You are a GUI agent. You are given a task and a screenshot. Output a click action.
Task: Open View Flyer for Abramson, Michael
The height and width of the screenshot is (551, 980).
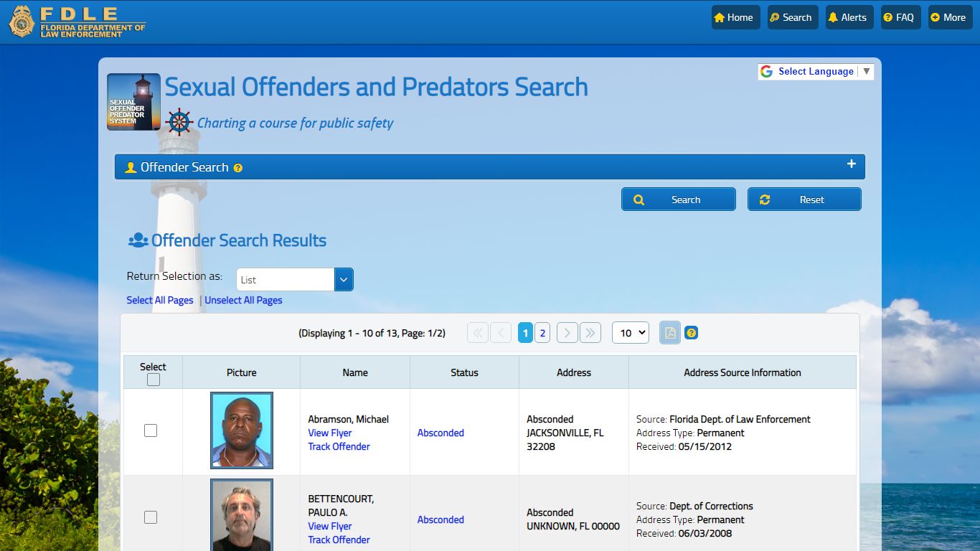(x=330, y=433)
